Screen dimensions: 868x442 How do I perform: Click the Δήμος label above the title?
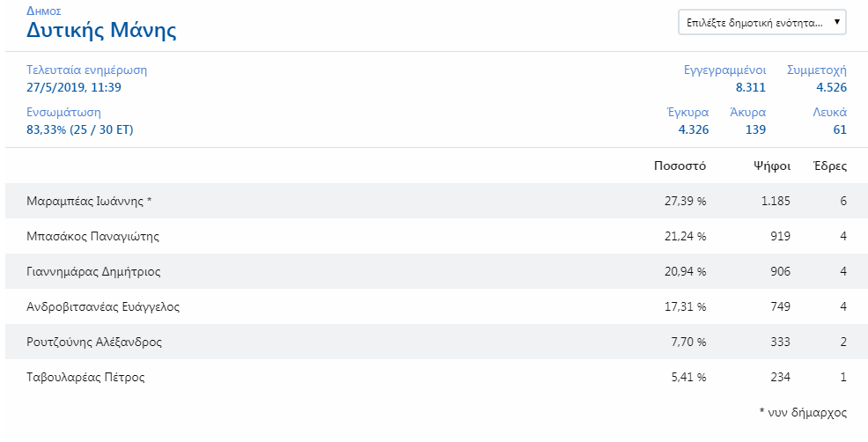[44, 11]
